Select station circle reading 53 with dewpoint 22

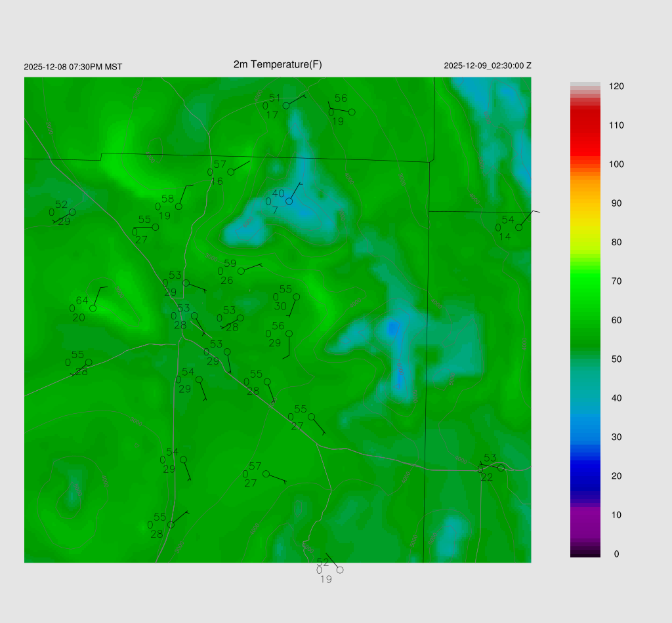[501, 468]
